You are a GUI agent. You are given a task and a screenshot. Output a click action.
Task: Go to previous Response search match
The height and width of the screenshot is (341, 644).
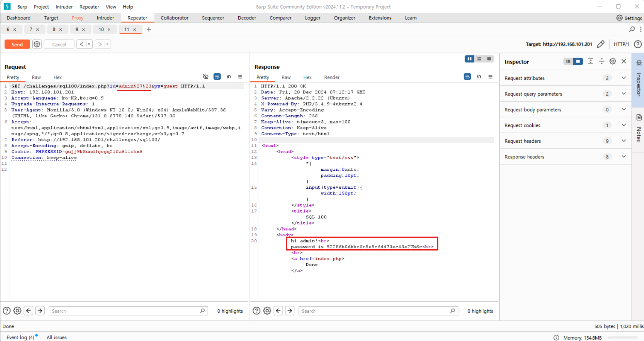(x=278, y=311)
